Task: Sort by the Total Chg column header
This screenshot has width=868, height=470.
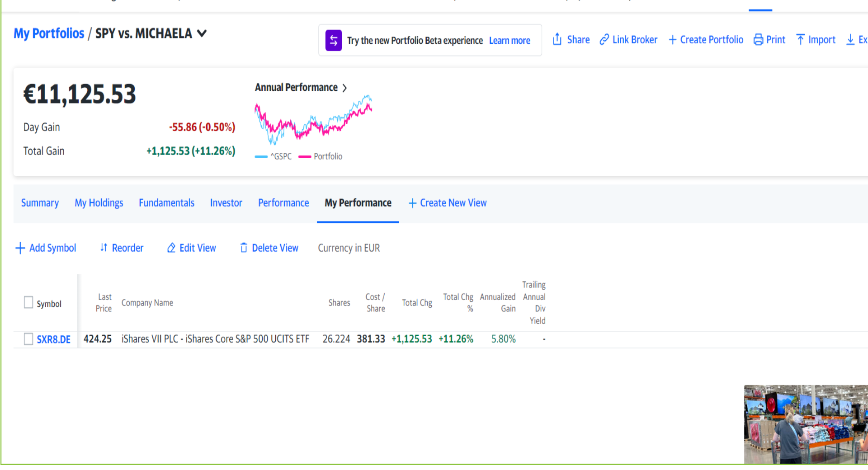Action: [x=417, y=303]
